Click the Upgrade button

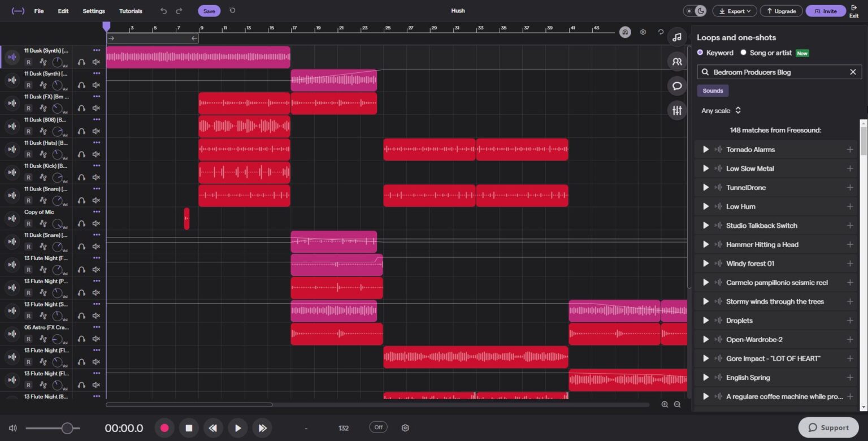pyautogui.click(x=781, y=11)
